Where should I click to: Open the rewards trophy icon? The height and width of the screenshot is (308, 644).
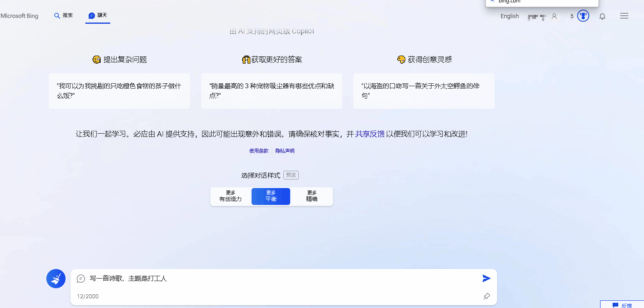(583, 16)
